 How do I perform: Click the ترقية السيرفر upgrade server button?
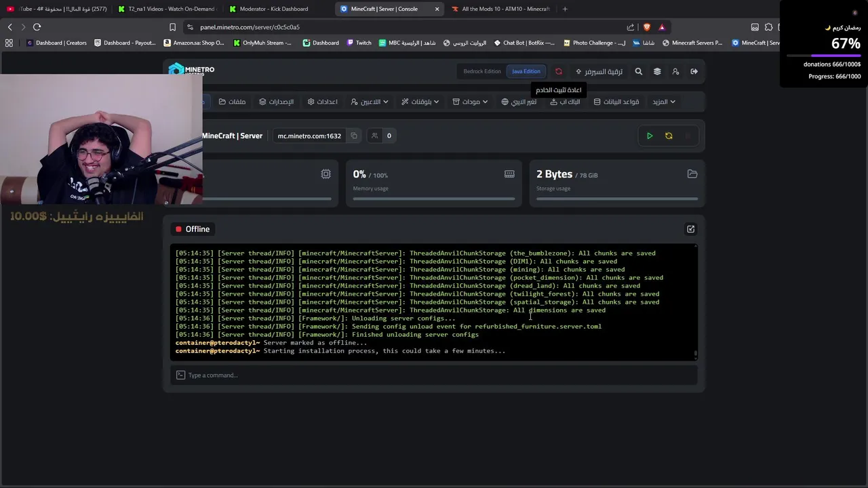click(x=599, y=71)
